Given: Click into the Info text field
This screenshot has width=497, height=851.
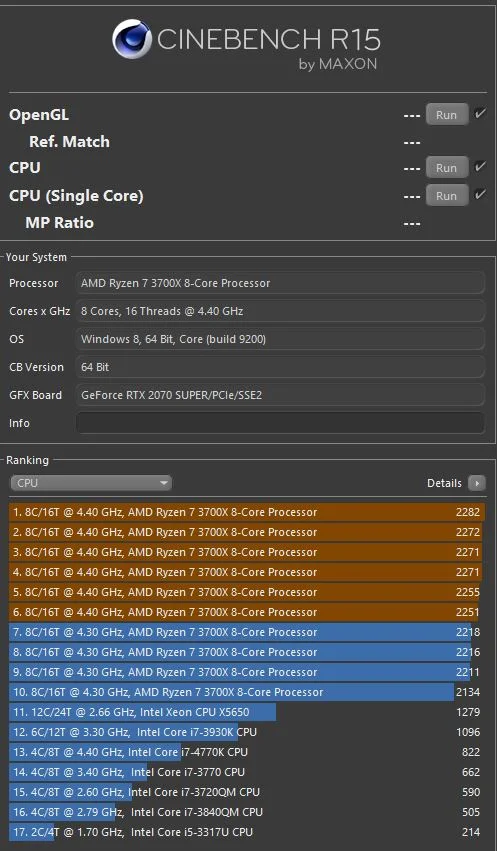Looking at the screenshot, I should click(280, 423).
